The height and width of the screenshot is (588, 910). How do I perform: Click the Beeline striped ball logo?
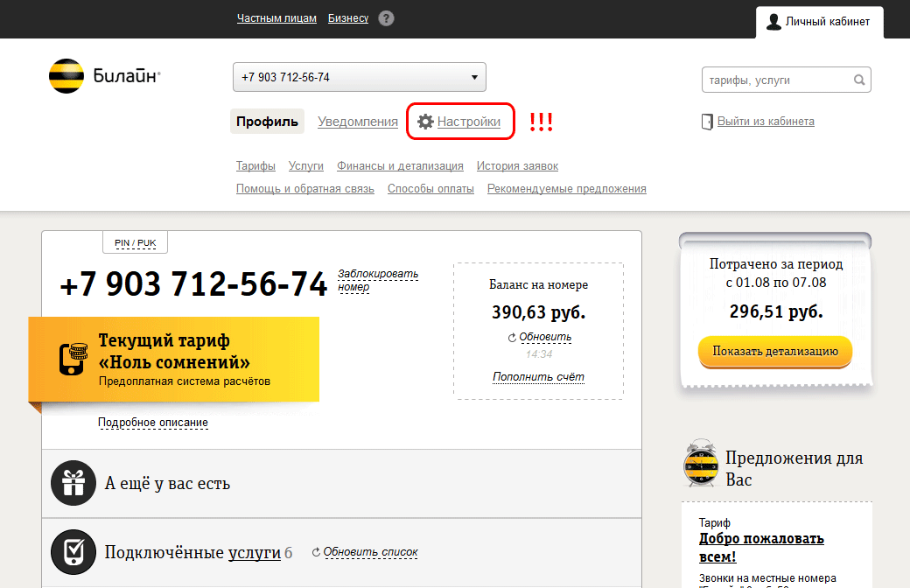tap(66, 76)
